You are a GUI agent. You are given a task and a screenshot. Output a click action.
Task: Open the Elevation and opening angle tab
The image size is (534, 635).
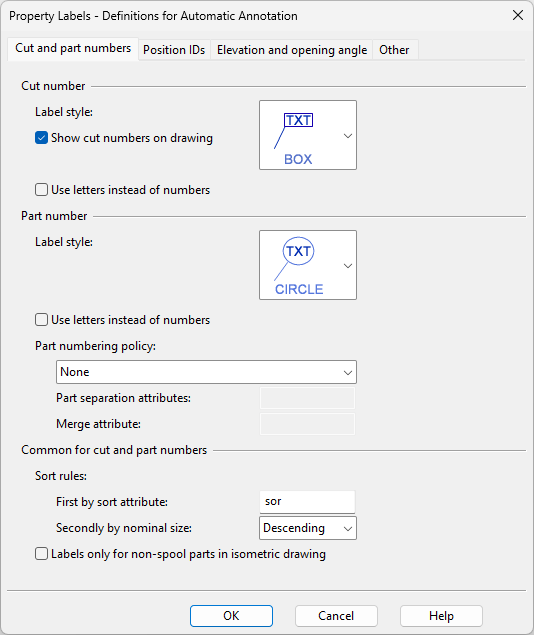[292, 50]
